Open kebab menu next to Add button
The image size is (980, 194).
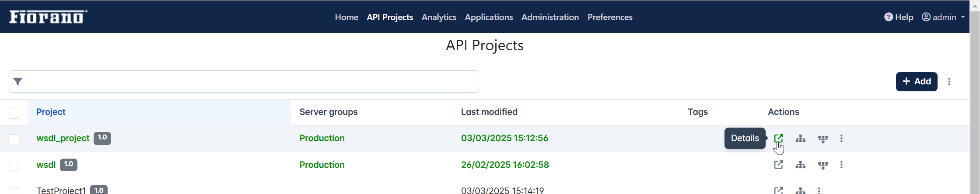(x=949, y=81)
